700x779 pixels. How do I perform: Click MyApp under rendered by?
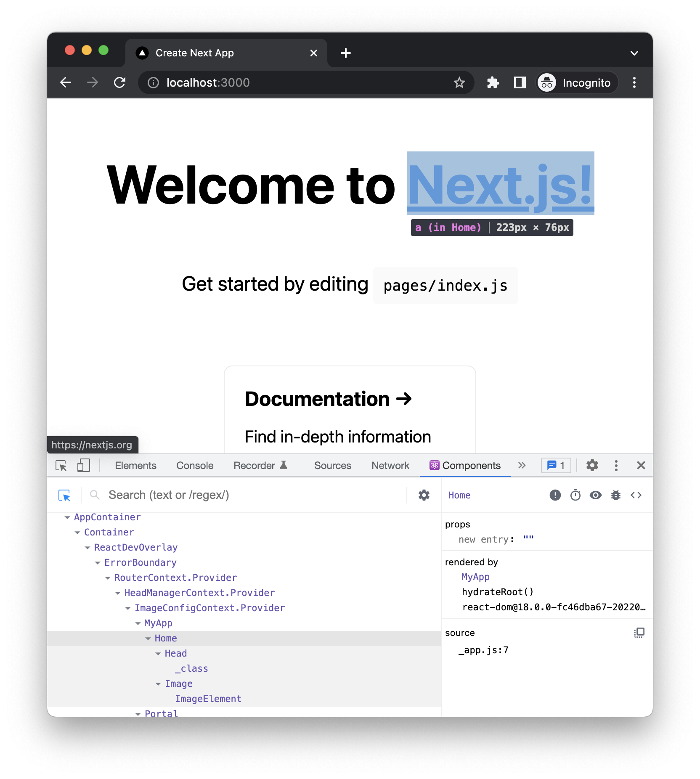pyautogui.click(x=475, y=577)
